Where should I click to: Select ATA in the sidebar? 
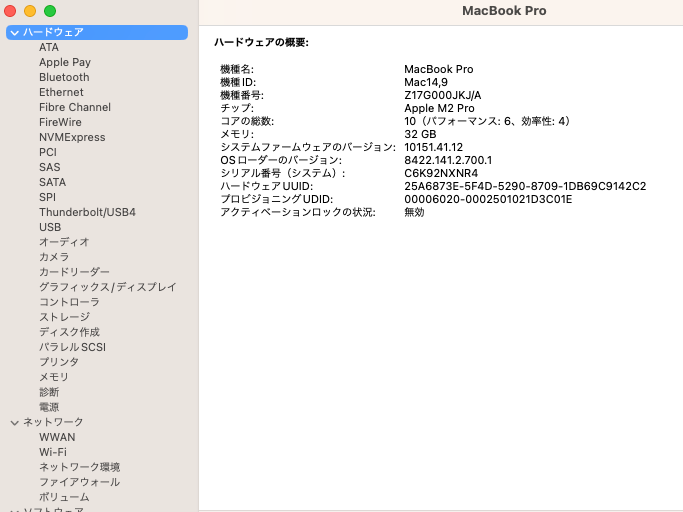coord(49,47)
